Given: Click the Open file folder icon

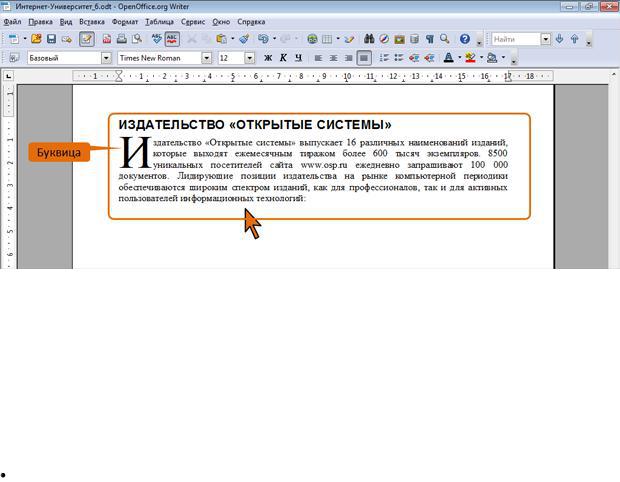Looking at the screenshot, I should (x=36, y=39).
